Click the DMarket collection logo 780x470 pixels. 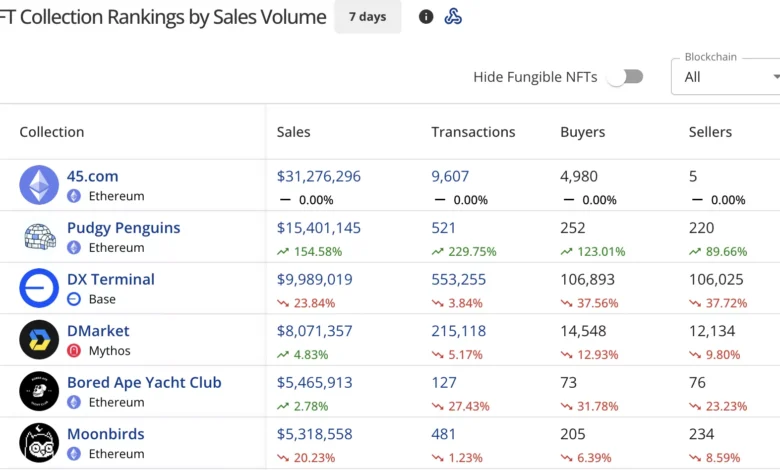(x=39, y=340)
